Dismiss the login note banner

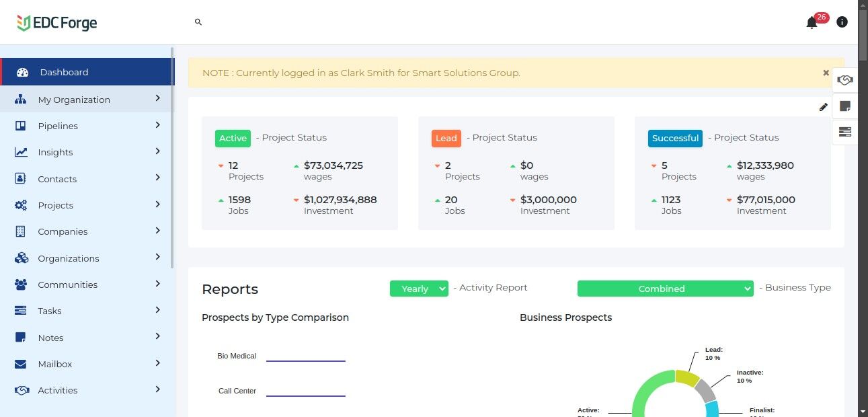tap(826, 73)
